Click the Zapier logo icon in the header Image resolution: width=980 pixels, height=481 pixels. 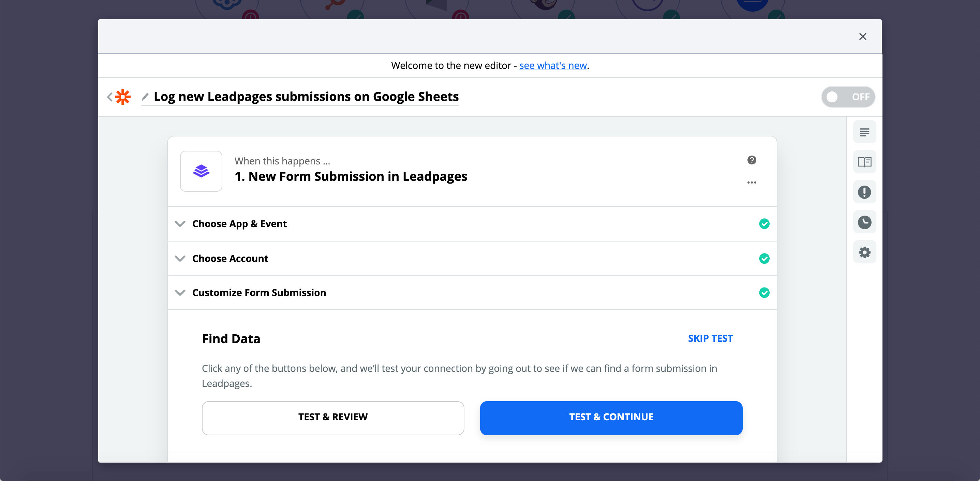pyautogui.click(x=122, y=97)
